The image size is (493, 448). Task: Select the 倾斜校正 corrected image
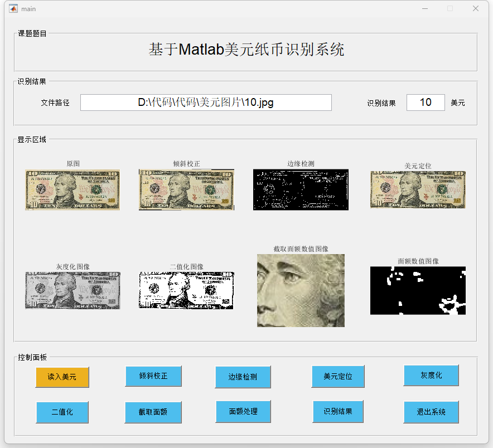pyautogui.click(x=186, y=190)
